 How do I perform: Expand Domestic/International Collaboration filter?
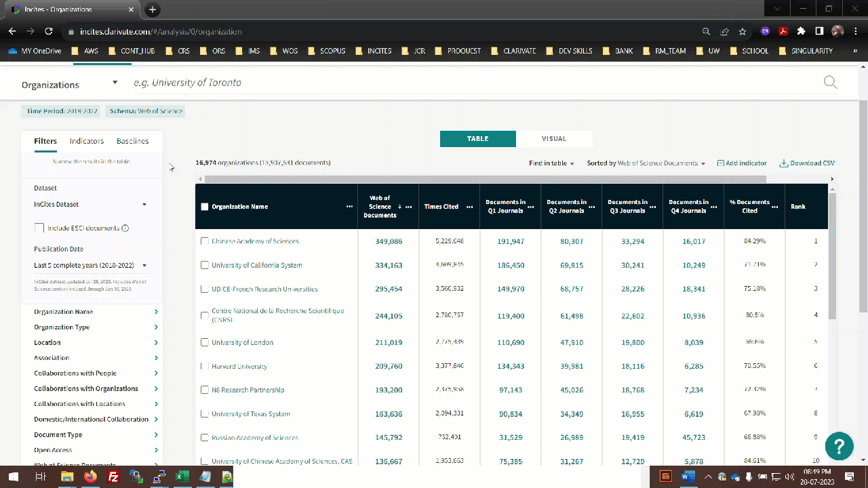pyautogui.click(x=96, y=420)
